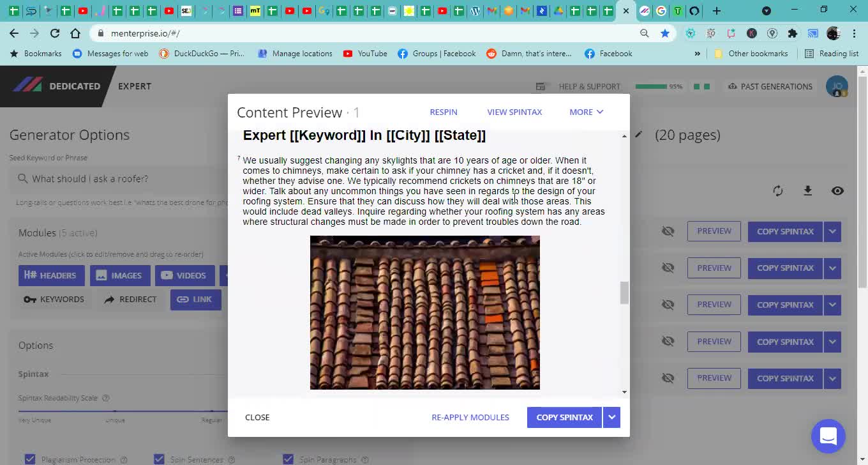Image resolution: width=868 pixels, height=465 pixels.
Task: Open the Other bookmarks folder
Action: pos(751,54)
